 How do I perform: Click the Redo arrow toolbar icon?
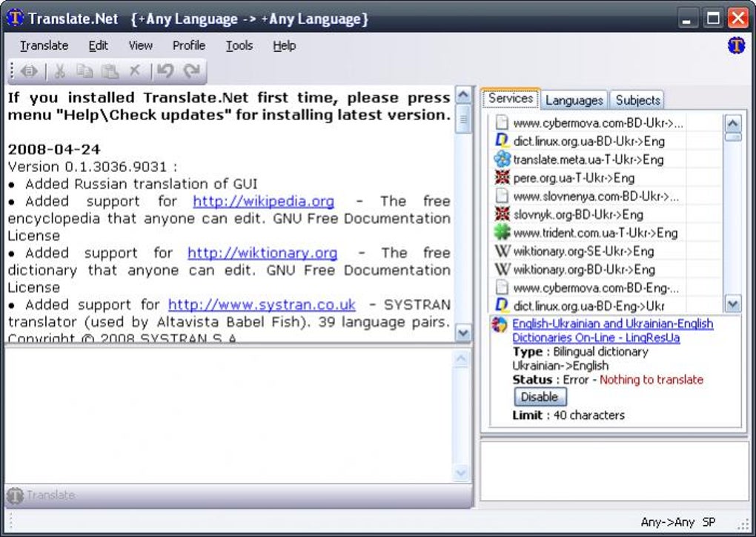coord(193,71)
